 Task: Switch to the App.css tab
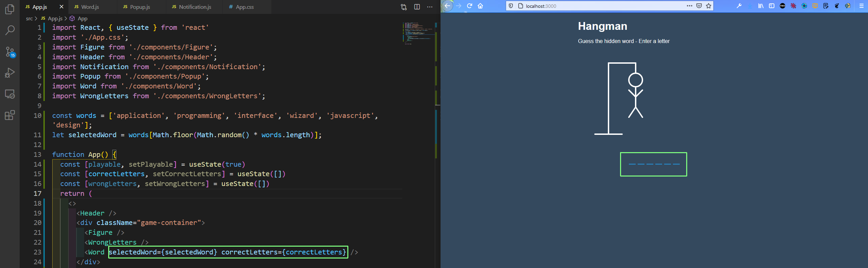tap(247, 7)
